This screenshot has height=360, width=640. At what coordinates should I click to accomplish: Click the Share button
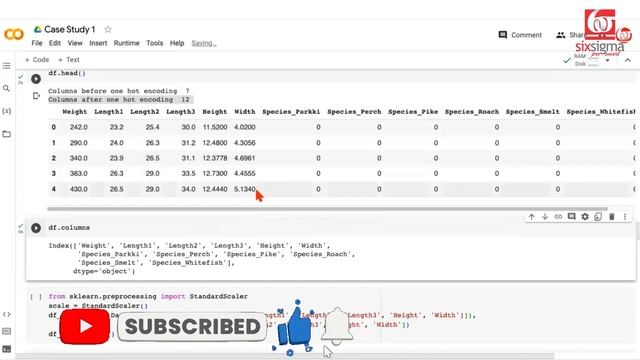coord(571,35)
